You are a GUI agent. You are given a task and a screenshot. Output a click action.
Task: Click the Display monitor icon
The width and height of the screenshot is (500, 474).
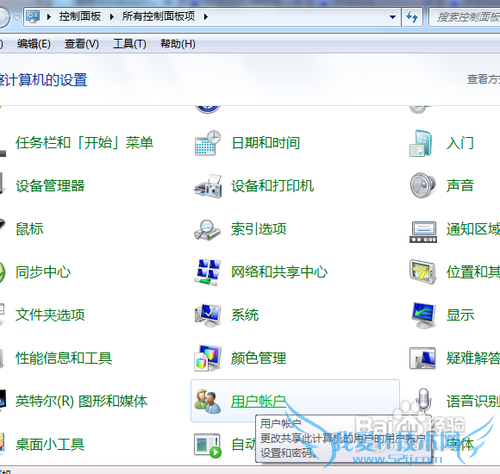(423, 315)
